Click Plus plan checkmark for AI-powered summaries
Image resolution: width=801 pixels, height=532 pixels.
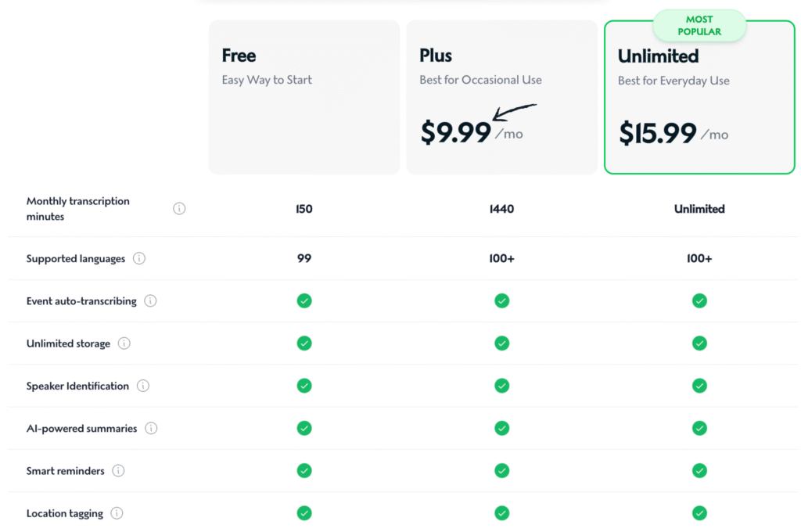pos(501,428)
